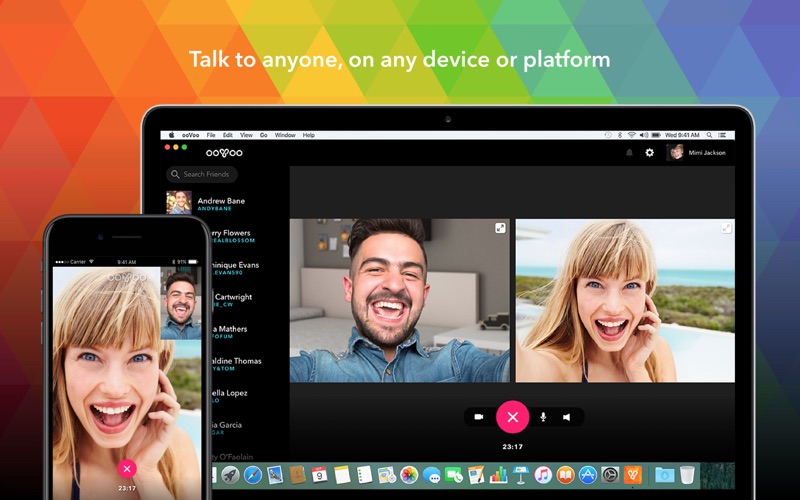
Task: Click the volume menu bar icon
Action: coord(644,135)
